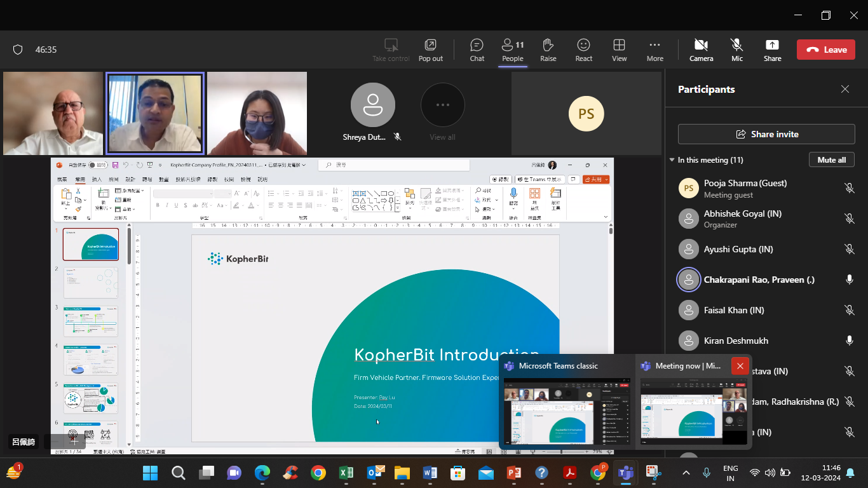The image size is (868, 488).
Task: Open More actions menu
Action: tap(654, 50)
